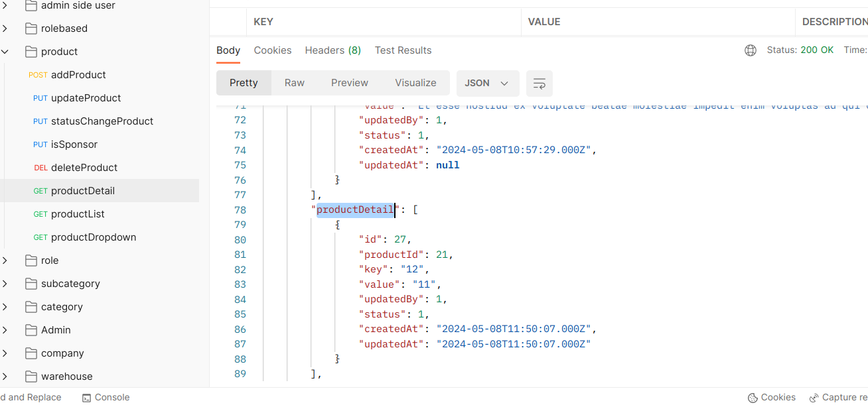Open the POST addProduct request
This screenshot has width=868, height=407.
click(x=78, y=75)
